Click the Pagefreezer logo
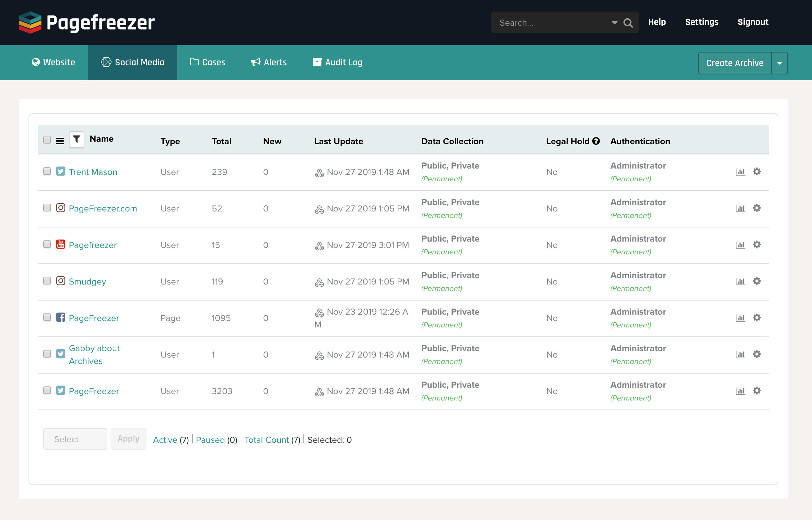The width and height of the screenshot is (812, 520). click(x=87, y=23)
